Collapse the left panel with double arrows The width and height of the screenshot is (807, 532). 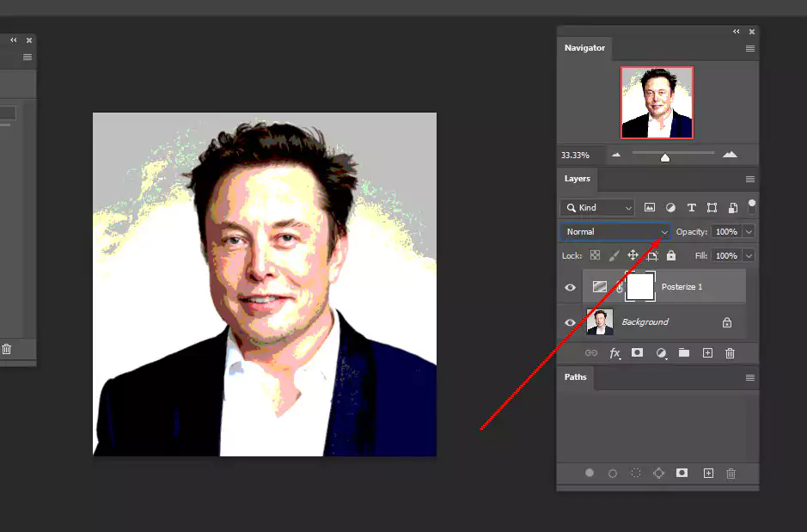click(x=14, y=40)
